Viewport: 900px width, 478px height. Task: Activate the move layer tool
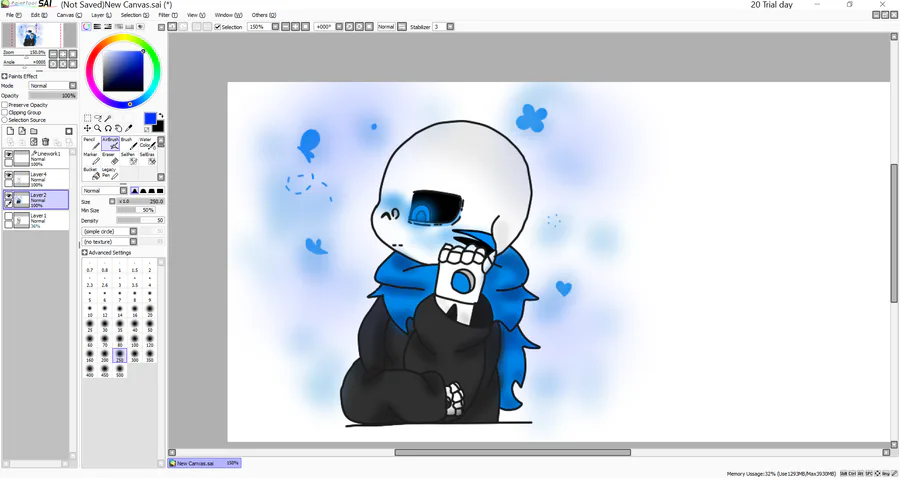tap(87, 129)
